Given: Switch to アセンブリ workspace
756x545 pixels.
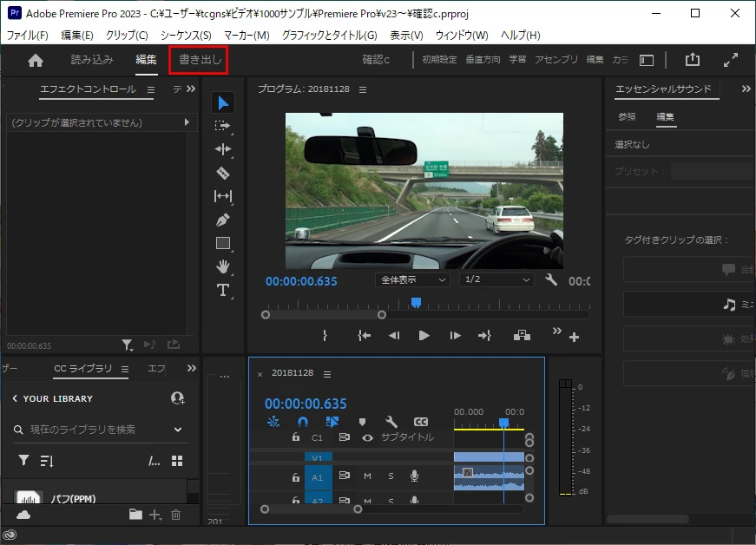Looking at the screenshot, I should coord(555,59).
